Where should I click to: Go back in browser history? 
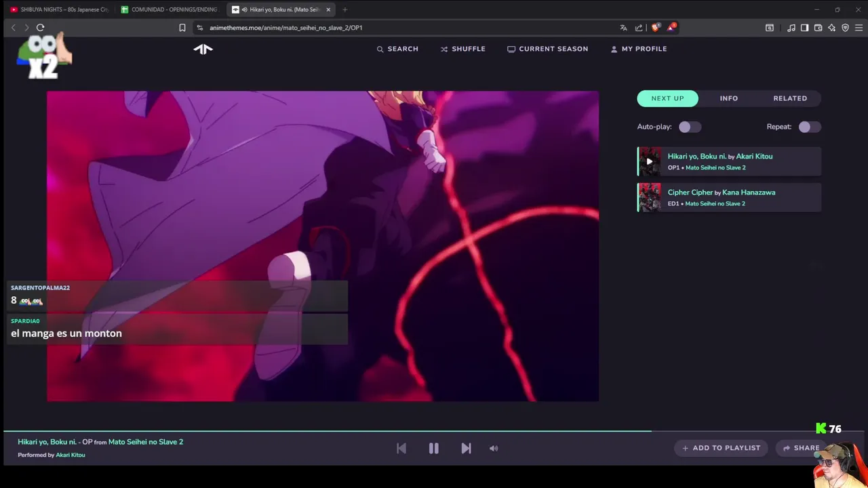pyautogui.click(x=13, y=28)
